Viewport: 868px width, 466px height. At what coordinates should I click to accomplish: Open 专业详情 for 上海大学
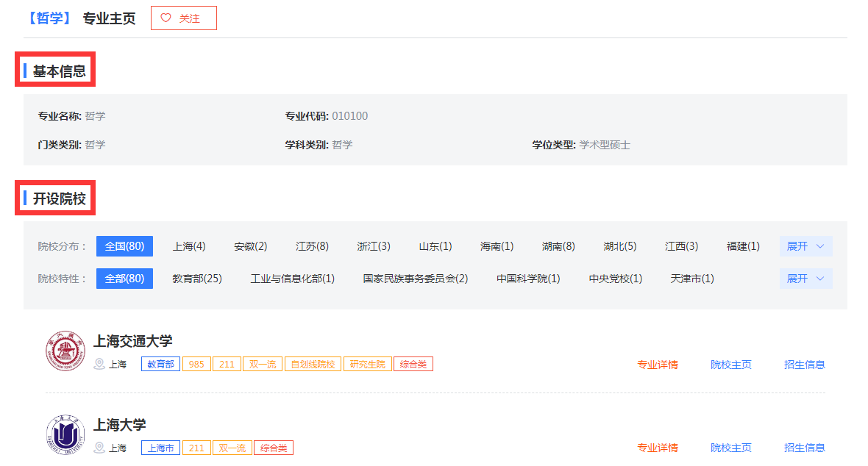(658, 448)
